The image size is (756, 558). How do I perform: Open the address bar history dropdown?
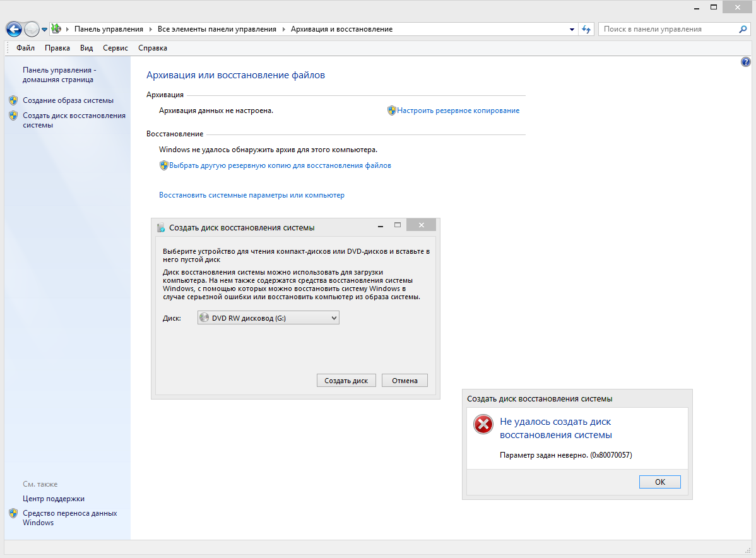(572, 29)
